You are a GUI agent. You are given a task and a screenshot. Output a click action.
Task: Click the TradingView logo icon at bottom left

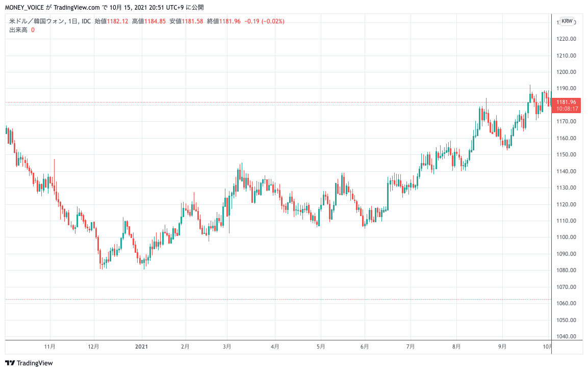10,363
